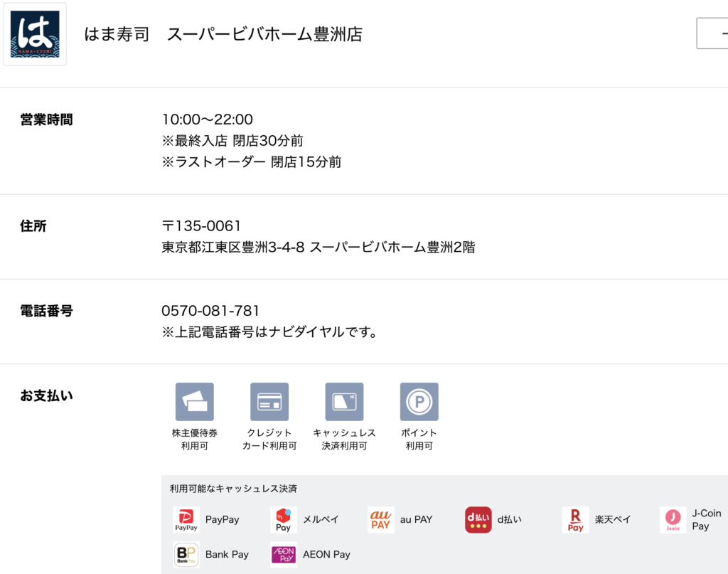Click the お支払い row label
Screen dimensions: 728x574
point(46,395)
